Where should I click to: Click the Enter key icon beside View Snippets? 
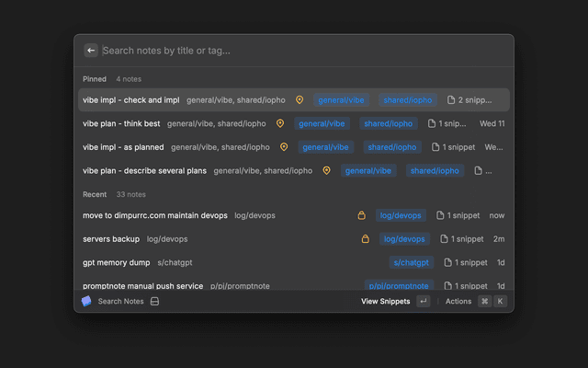[423, 301]
